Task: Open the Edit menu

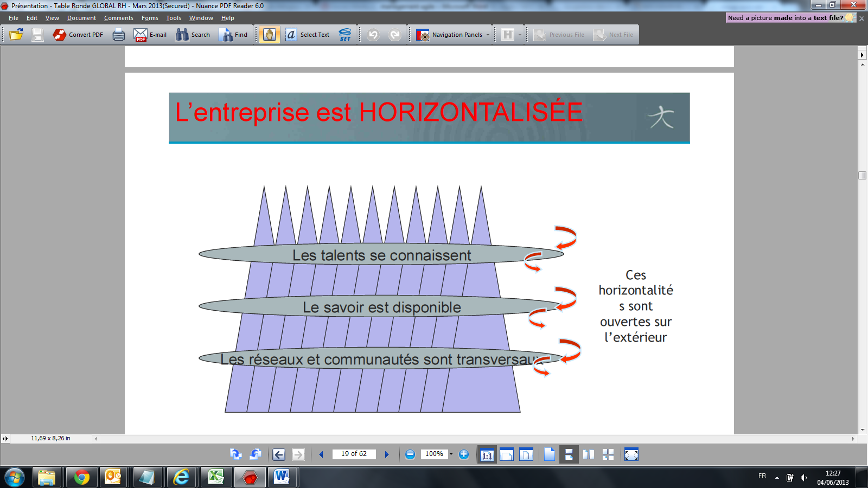Action: 32,18
